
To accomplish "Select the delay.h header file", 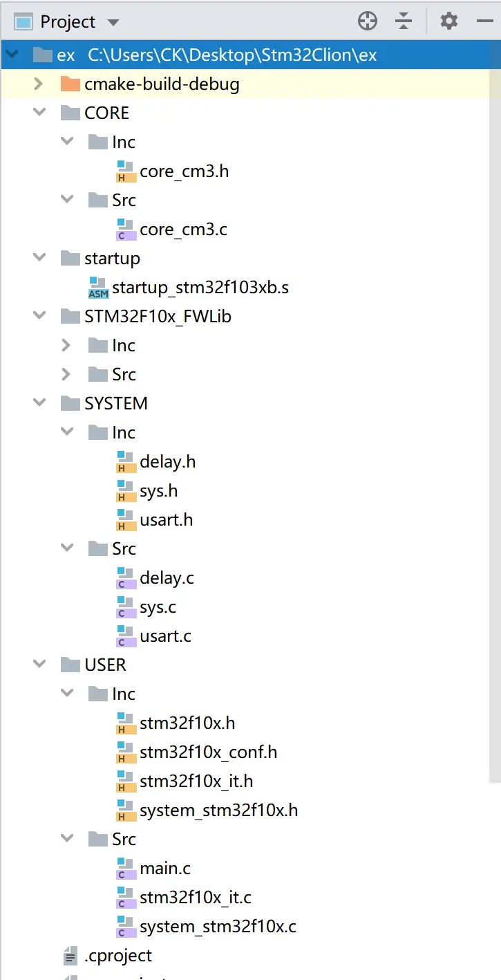I will [x=156, y=461].
